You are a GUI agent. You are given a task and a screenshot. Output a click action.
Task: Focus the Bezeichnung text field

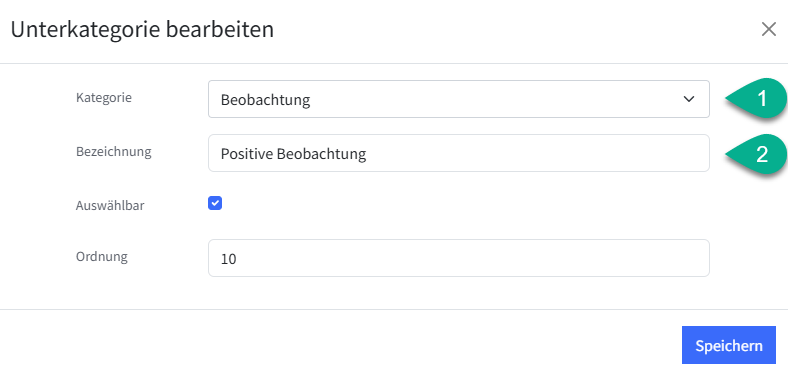[x=459, y=153]
